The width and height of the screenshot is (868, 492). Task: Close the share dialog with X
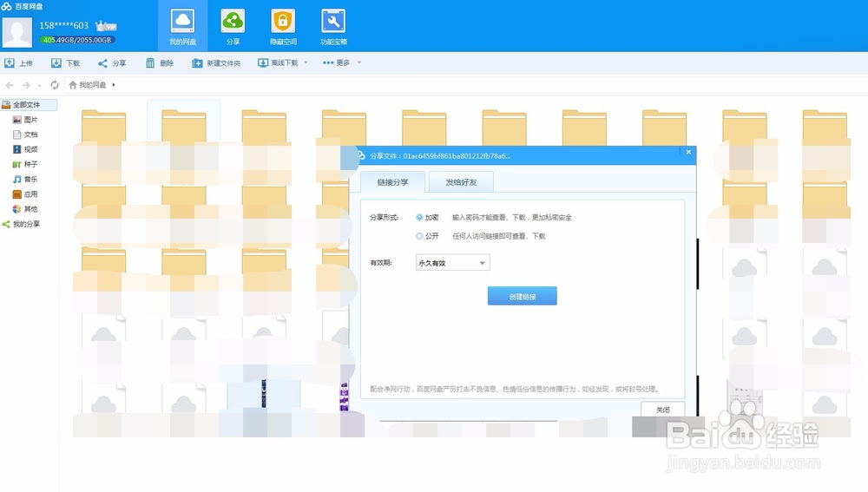[688, 152]
